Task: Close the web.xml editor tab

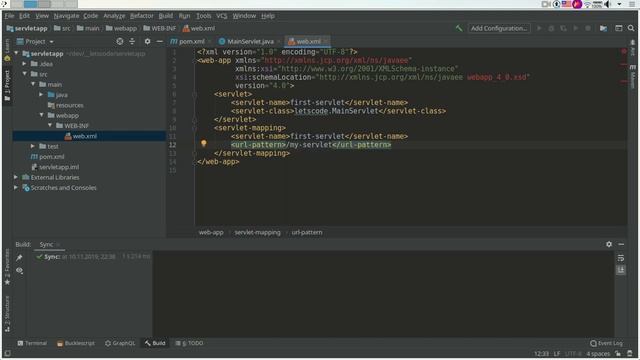Action: [x=326, y=41]
